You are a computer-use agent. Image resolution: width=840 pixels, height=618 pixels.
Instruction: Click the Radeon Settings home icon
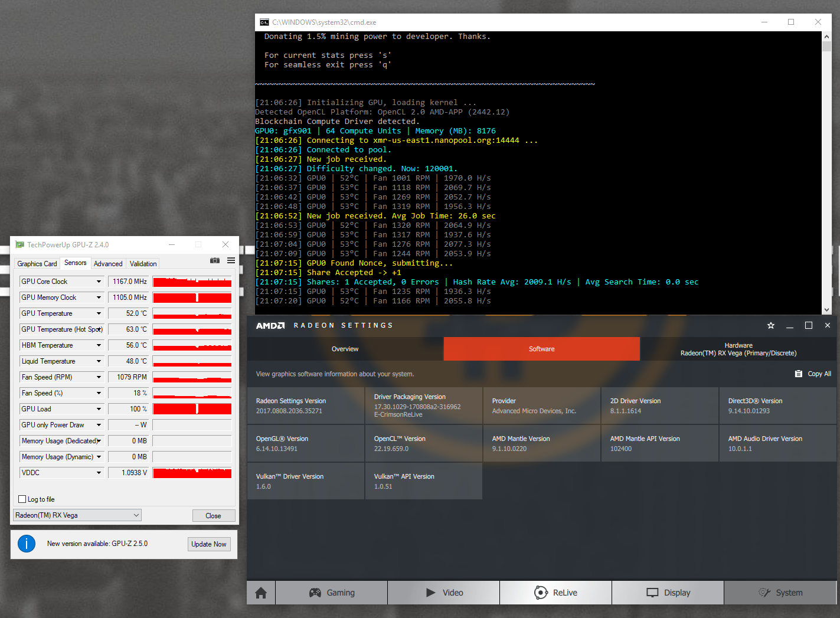coord(261,593)
